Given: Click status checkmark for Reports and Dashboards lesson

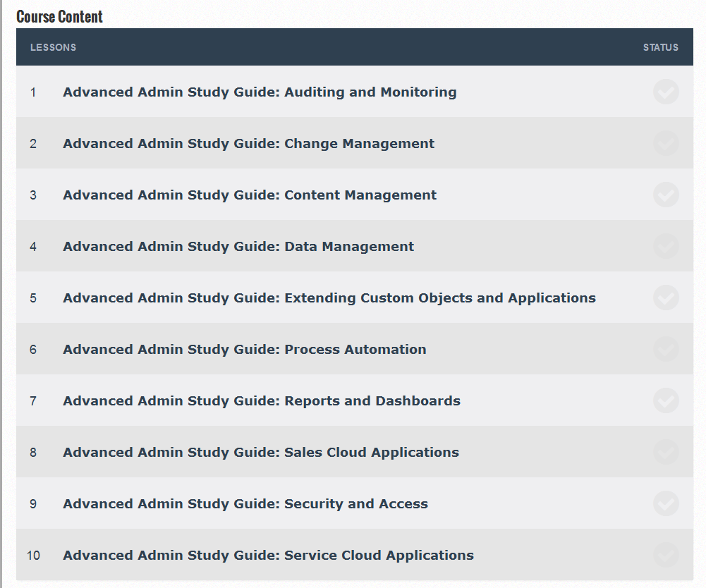Looking at the screenshot, I should pos(666,400).
